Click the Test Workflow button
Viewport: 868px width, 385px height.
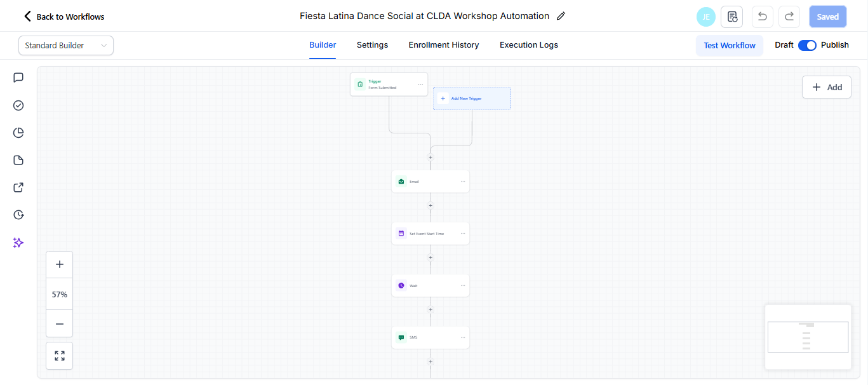(730, 46)
